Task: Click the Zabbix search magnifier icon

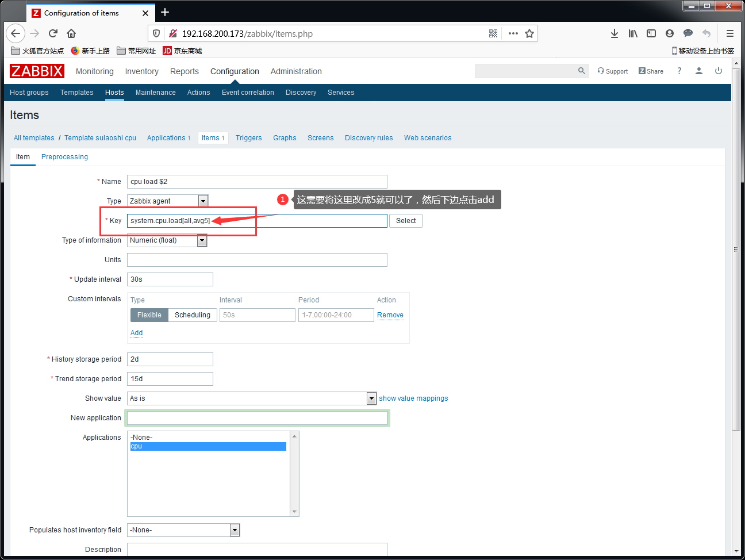Action: pyautogui.click(x=582, y=71)
